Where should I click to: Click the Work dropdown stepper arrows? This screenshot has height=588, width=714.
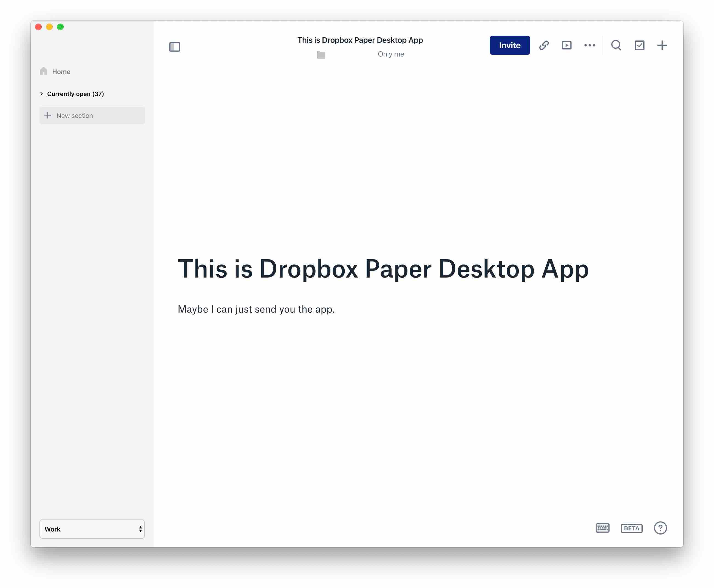139,529
